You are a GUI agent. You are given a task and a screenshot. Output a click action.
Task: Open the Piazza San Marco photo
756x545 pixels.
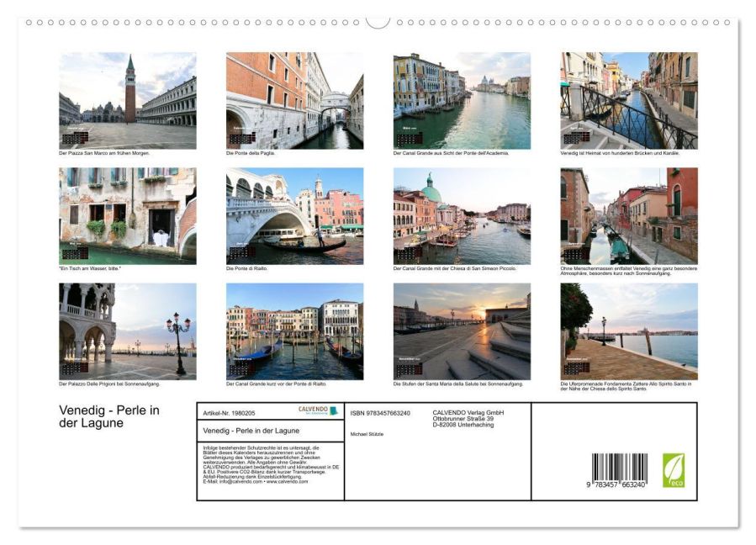point(128,100)
